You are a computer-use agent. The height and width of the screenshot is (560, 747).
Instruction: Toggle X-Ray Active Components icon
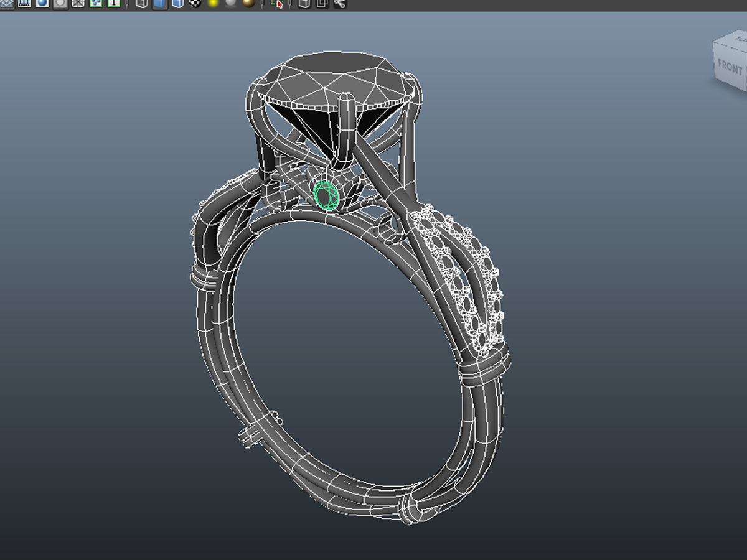coord(322,3)
